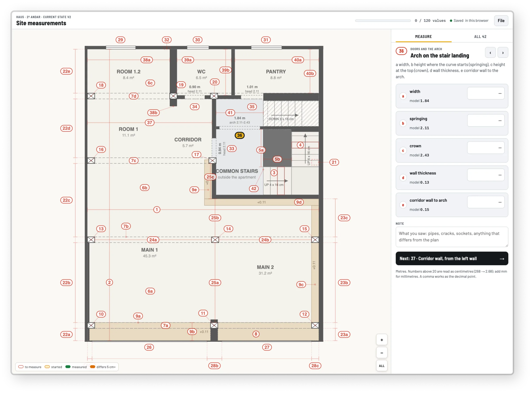Select measurement marker 1 across the floor plan
The image size is (532, 393).
157,210
